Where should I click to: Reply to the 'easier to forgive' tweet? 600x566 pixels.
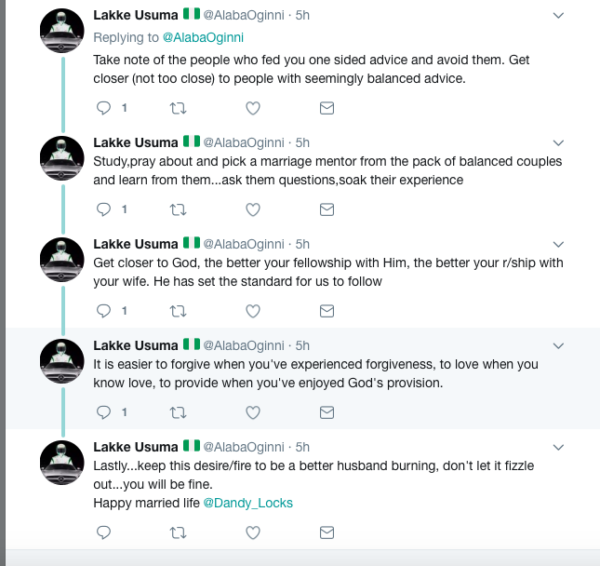point(103,413)
